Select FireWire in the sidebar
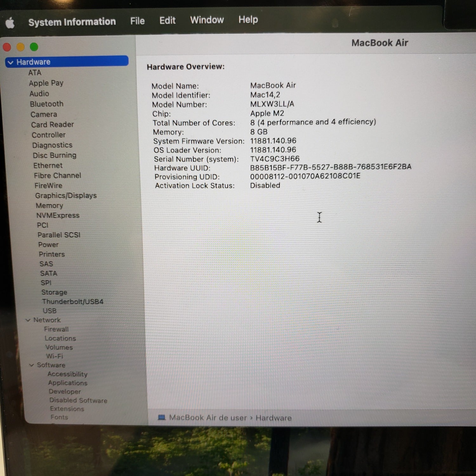The image size is (476, 476). [x=48, y=186]
